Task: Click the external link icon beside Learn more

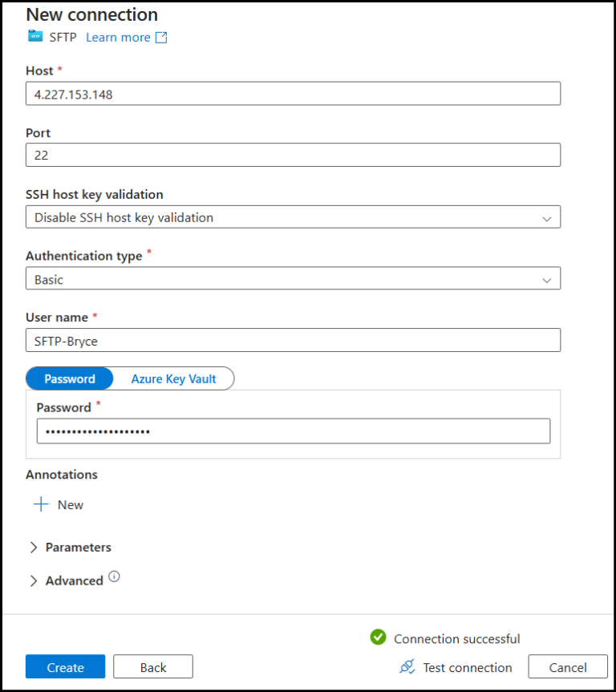Action: [161, 36]
